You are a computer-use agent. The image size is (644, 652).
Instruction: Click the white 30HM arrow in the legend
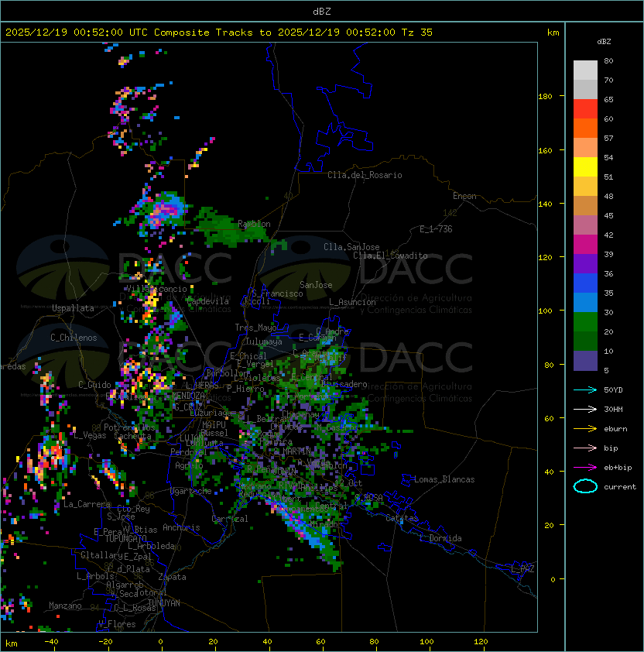pos(585,410)
